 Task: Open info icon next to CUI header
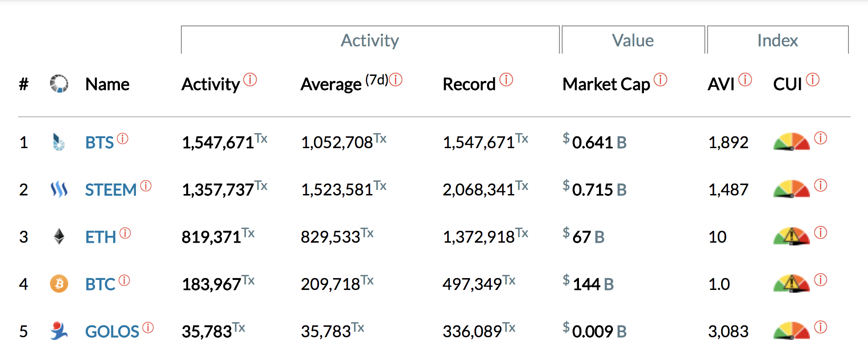(x=813, y=80)
